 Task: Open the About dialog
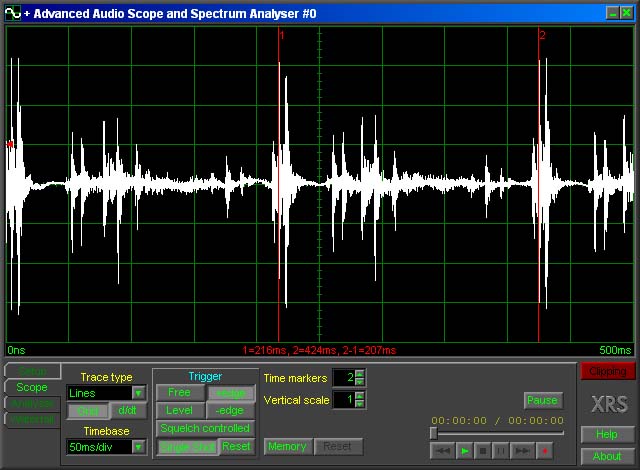tap(607, 456)
